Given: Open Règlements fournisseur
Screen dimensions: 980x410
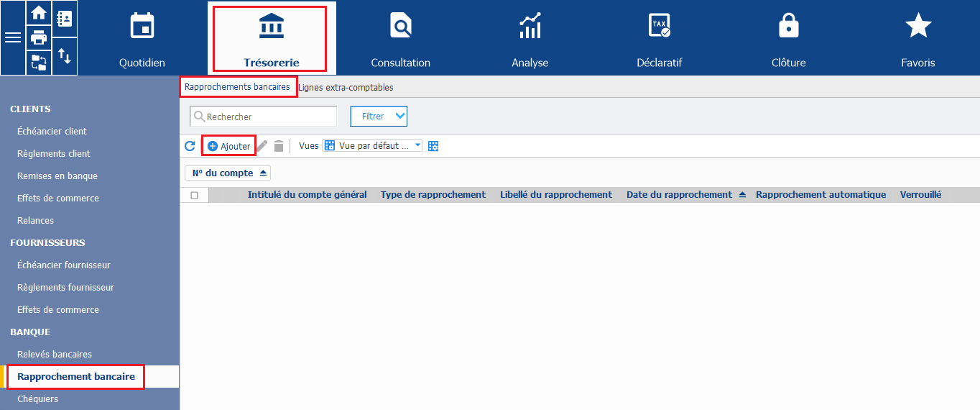Looking at the screenshot, I should tap(65, 288).
